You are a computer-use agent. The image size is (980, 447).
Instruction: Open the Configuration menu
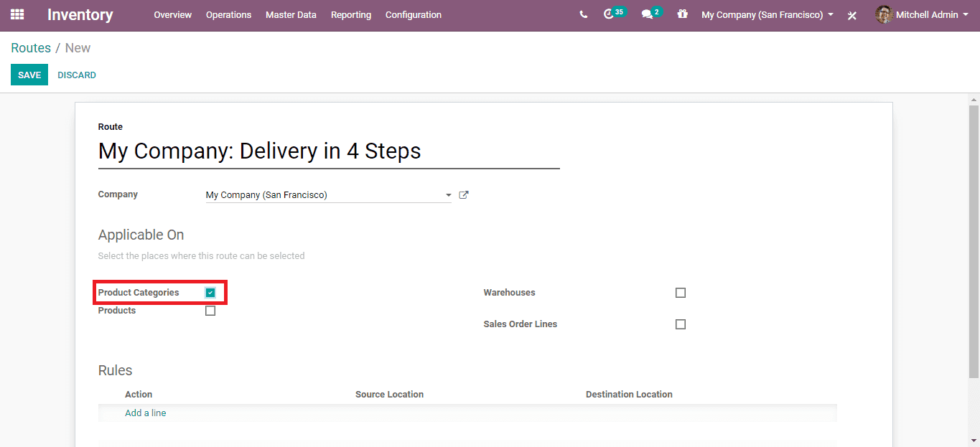[x=414, y=14]
